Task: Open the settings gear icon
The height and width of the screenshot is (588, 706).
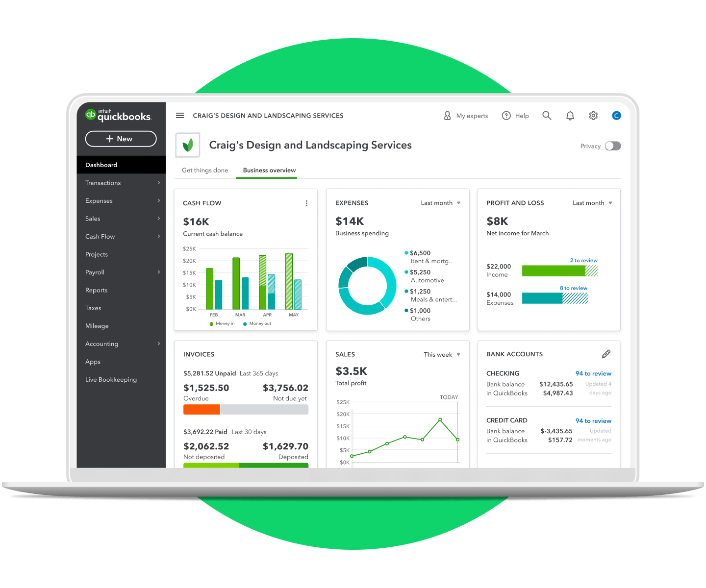Action: tap(593, 116)
